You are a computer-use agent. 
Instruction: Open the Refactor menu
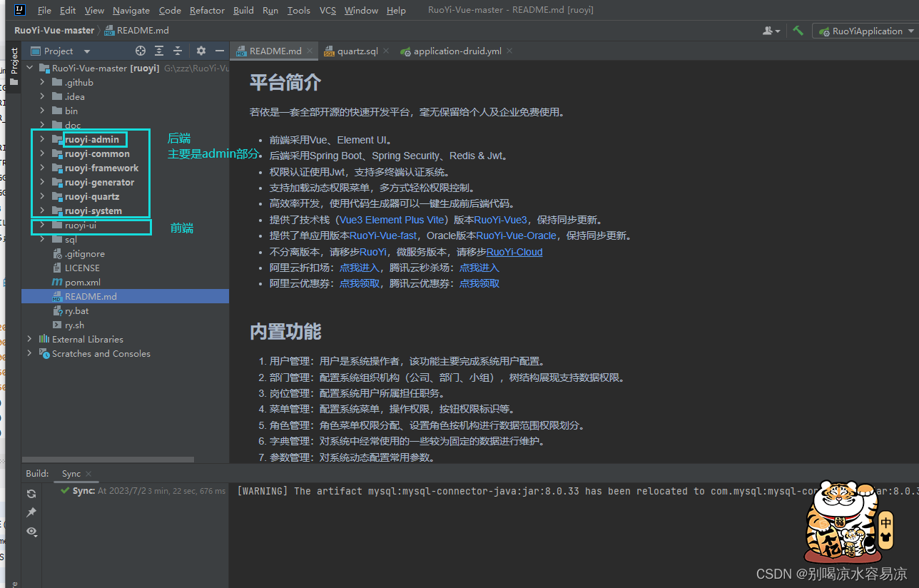coord(207,10)
